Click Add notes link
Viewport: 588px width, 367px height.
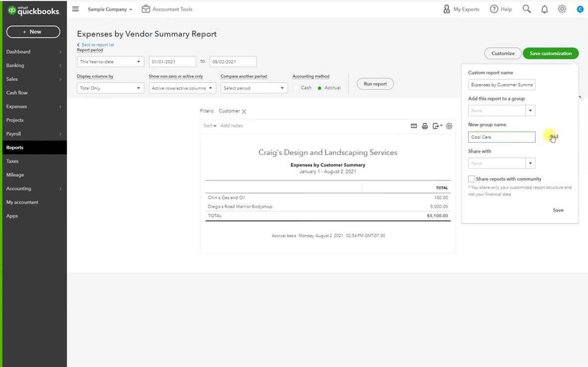(231, 125)
